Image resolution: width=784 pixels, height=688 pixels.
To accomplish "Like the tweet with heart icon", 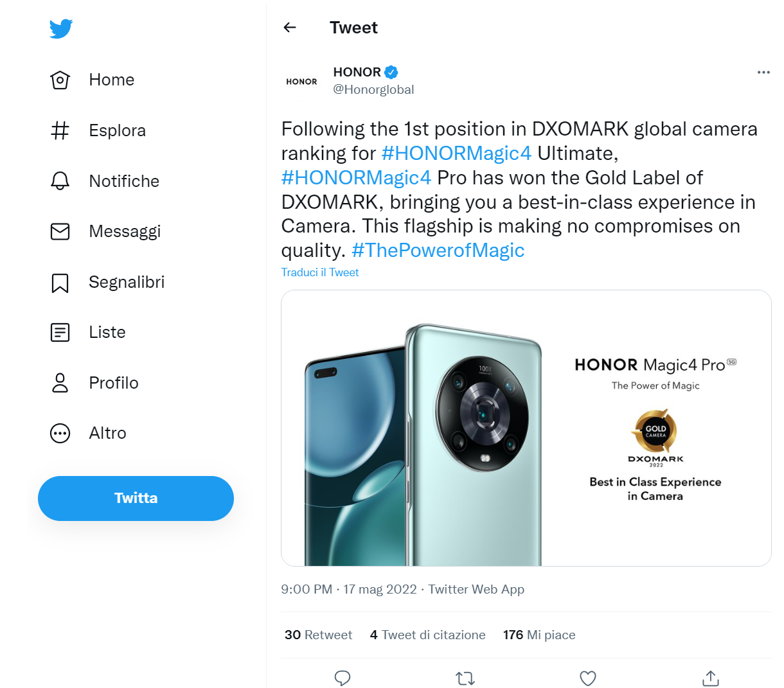I will (587, 678).
